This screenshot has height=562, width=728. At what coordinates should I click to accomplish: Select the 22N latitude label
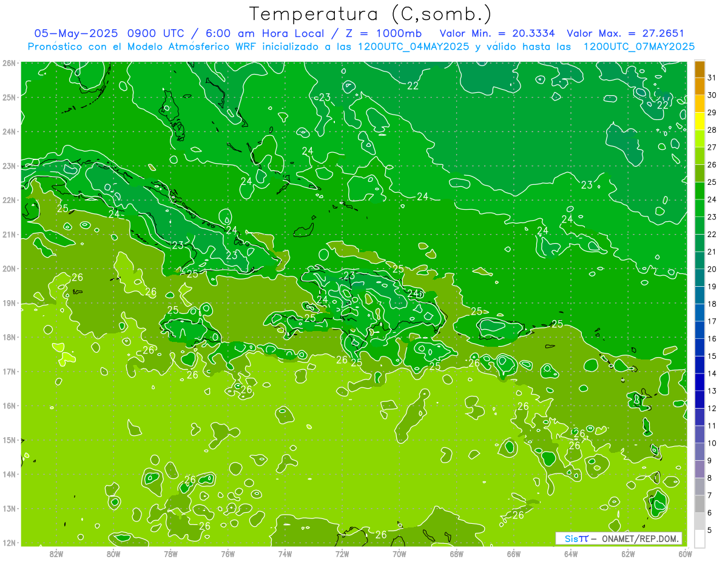9,200
